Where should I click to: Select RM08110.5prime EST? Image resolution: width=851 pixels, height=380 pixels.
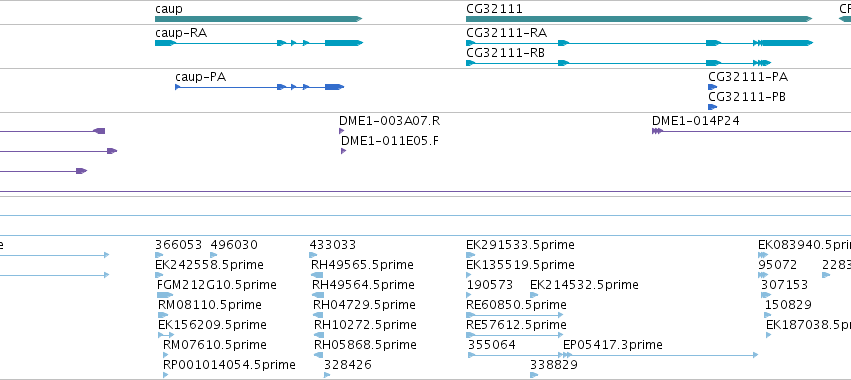coord(210,305)
